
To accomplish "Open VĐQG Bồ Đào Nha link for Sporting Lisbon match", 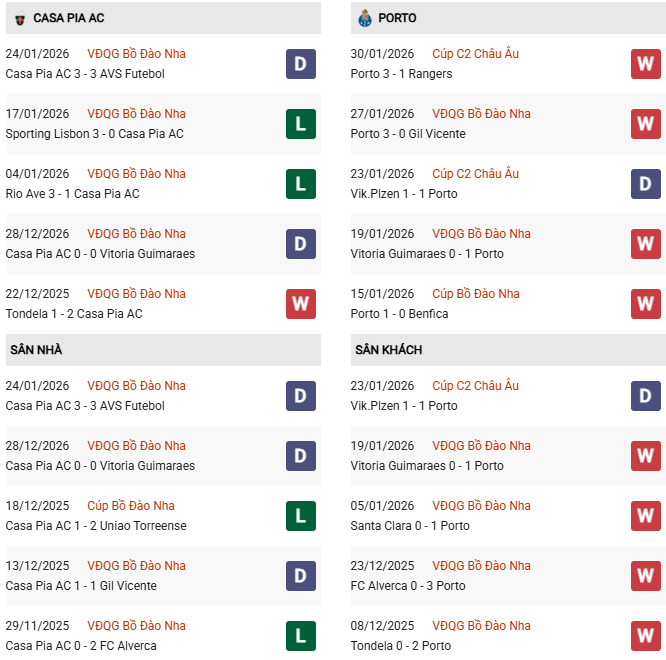I will pyautogui.click(x=136, y=114).
